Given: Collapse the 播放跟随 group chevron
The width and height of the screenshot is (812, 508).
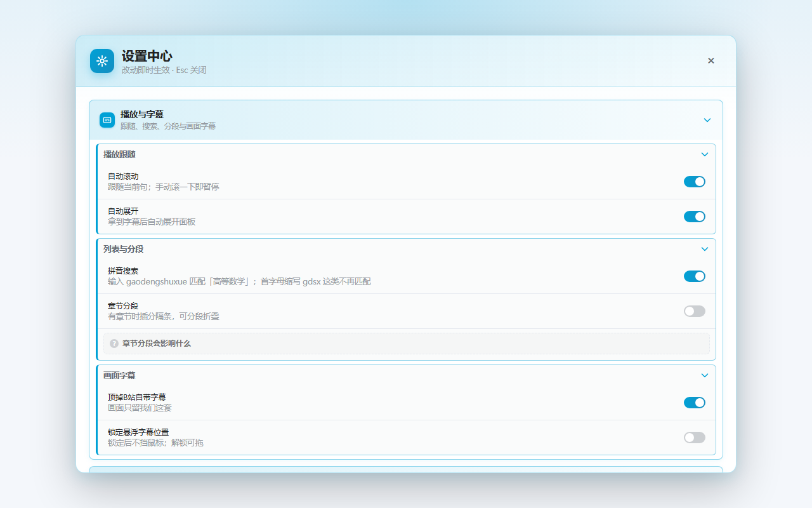Looking at the screenshot, I should (705, 154).
